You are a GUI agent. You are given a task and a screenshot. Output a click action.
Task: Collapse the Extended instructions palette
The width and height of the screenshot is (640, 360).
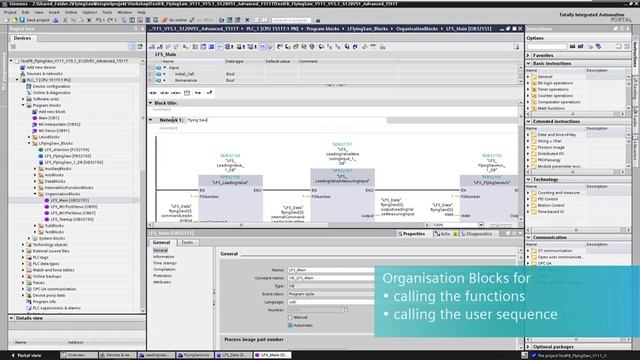[529, 121]
